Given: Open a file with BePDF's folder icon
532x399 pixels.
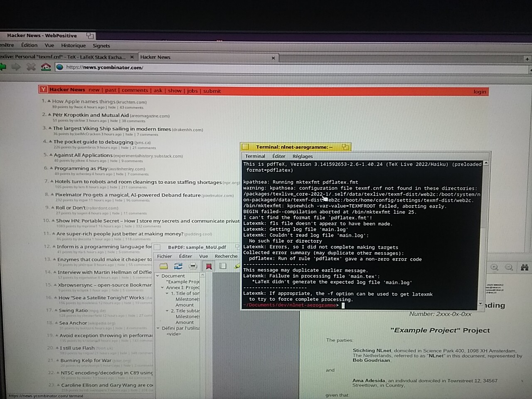Looking at the screenshot, I should 164,266.
